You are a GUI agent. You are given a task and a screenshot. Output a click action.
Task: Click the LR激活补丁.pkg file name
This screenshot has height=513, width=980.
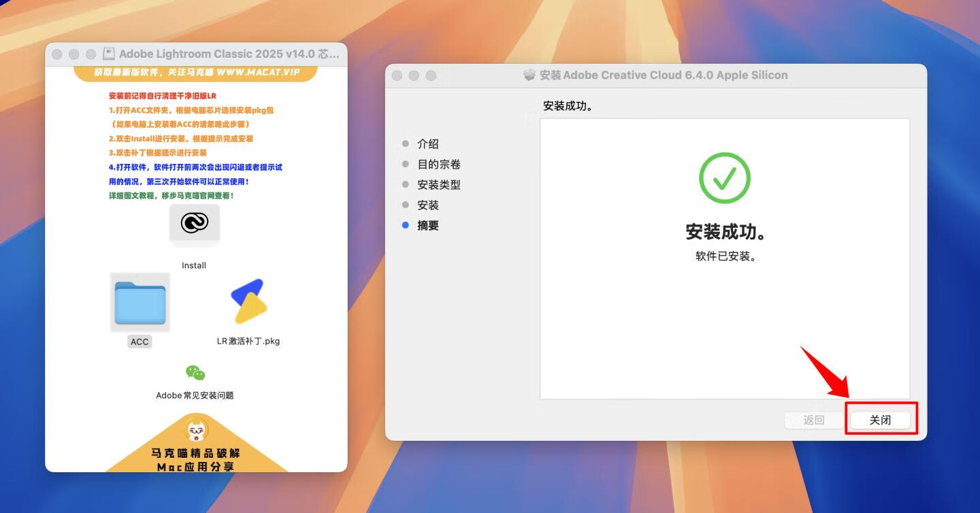click(248, 341)
